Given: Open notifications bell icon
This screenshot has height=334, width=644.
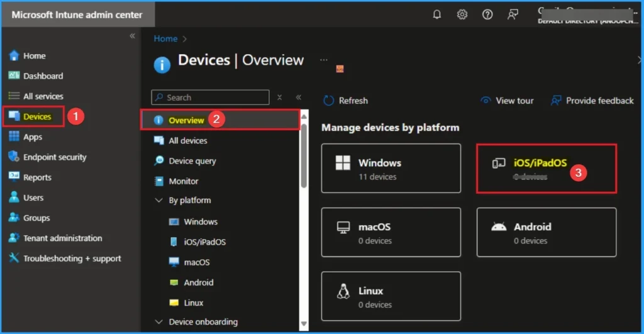Looking at the screenshot, I should tap(437, 15).
